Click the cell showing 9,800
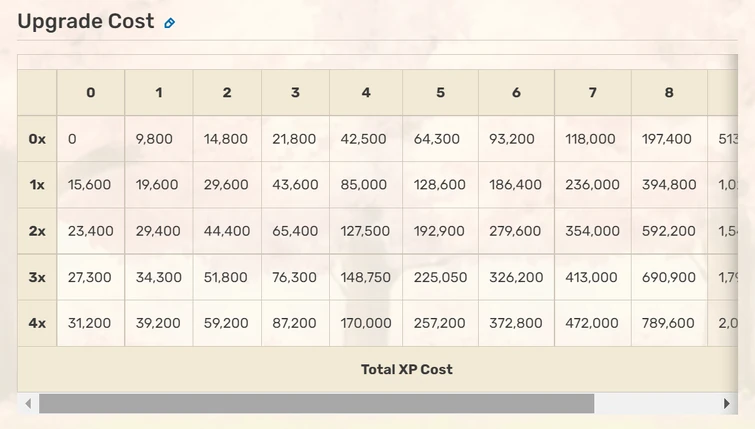 tap(154, 139)
